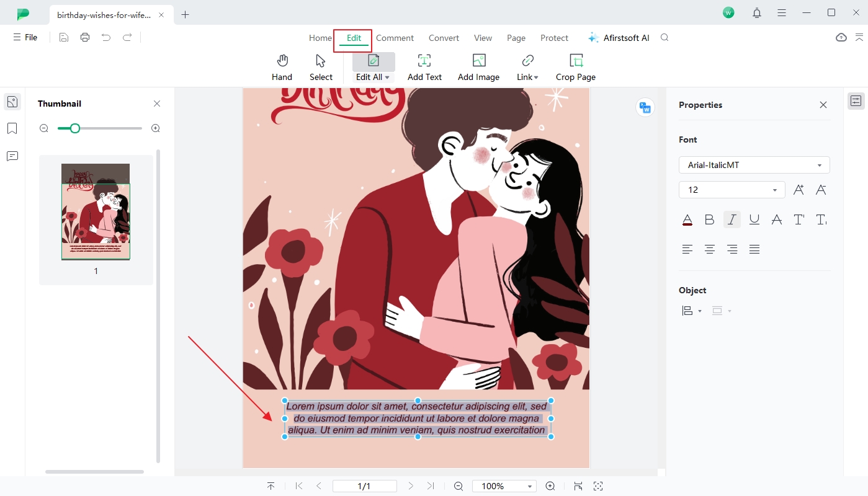Justify the text

point(754,249)
